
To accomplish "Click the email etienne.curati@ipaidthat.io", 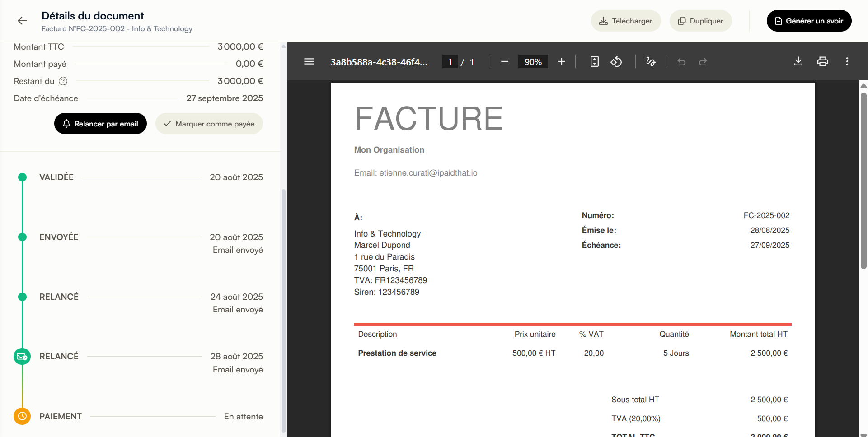I will [428, 173].
